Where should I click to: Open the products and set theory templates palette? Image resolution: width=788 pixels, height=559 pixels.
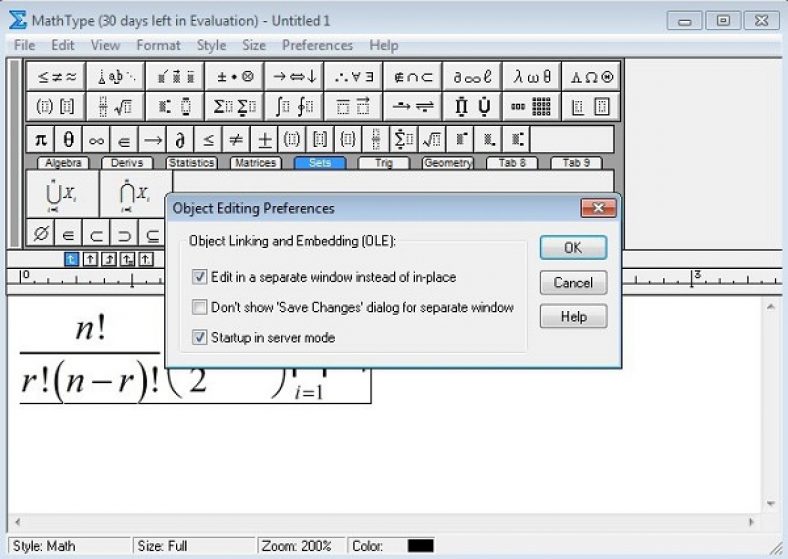point(472,106)
